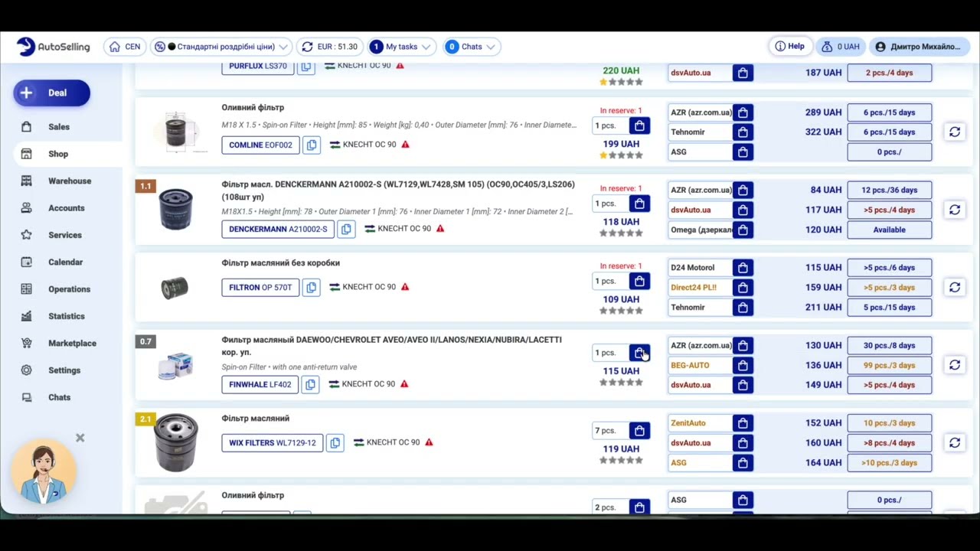Open Operations in the sidebar
This screenshot has height=551, width=980.
69,289
